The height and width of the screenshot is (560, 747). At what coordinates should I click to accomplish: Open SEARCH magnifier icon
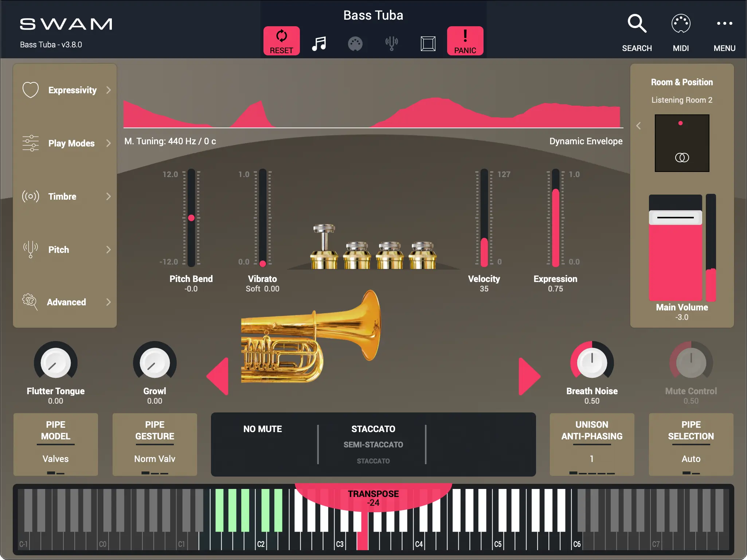(637, 24)
